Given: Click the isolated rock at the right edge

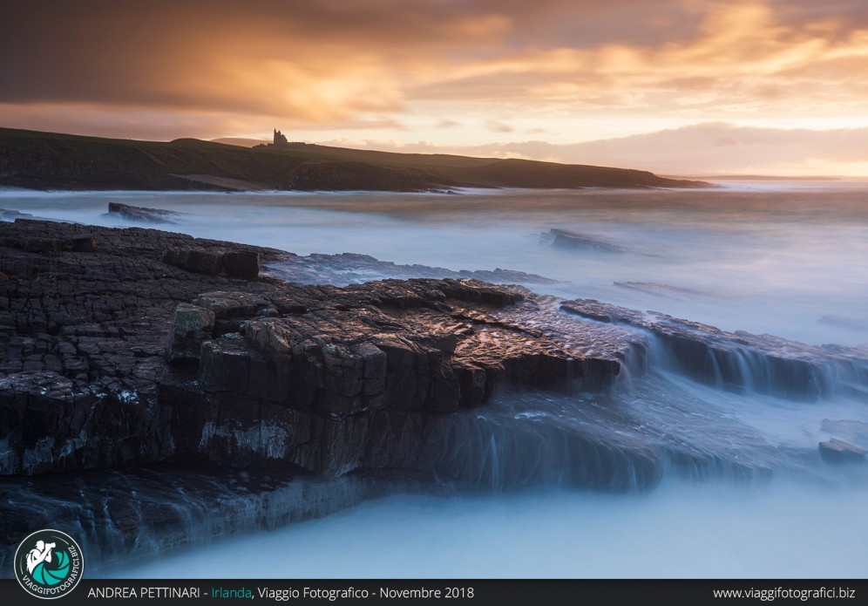Looking at the screenshot, I should [841, 449].
